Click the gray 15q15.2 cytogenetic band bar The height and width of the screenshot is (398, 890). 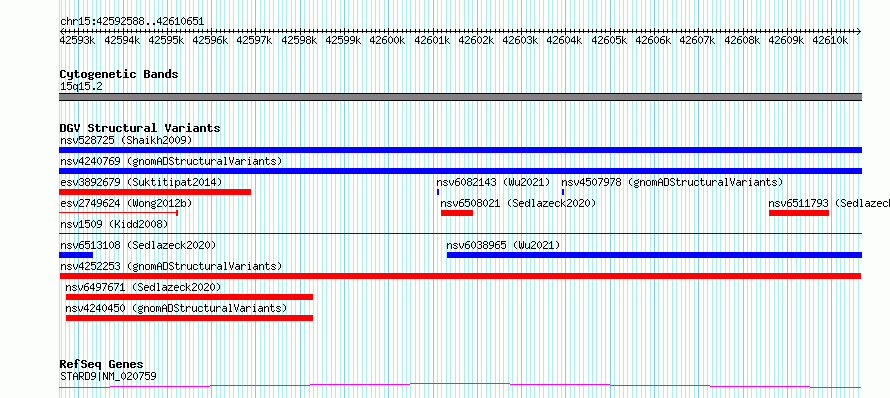pyautogui.click(x=460, y=97)
